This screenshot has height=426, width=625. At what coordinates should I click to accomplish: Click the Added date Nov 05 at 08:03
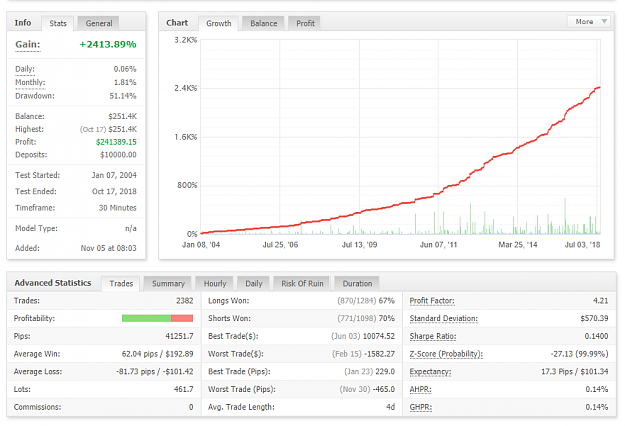108,248
